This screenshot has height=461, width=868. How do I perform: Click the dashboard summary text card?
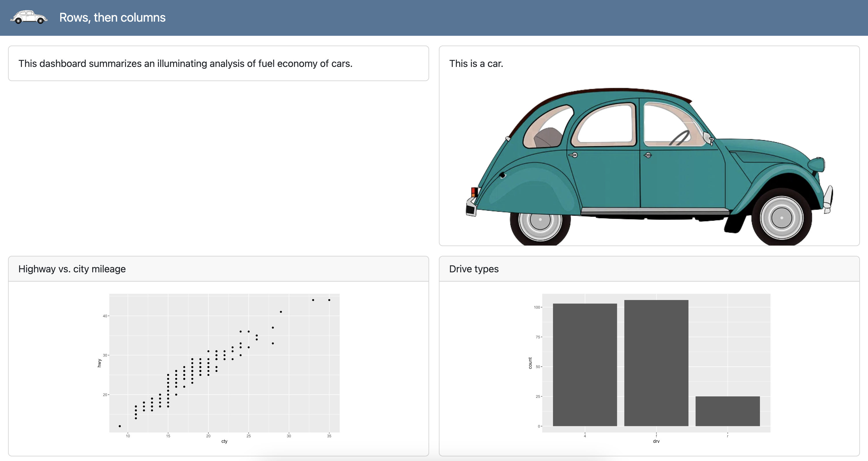tap(185, 63)
